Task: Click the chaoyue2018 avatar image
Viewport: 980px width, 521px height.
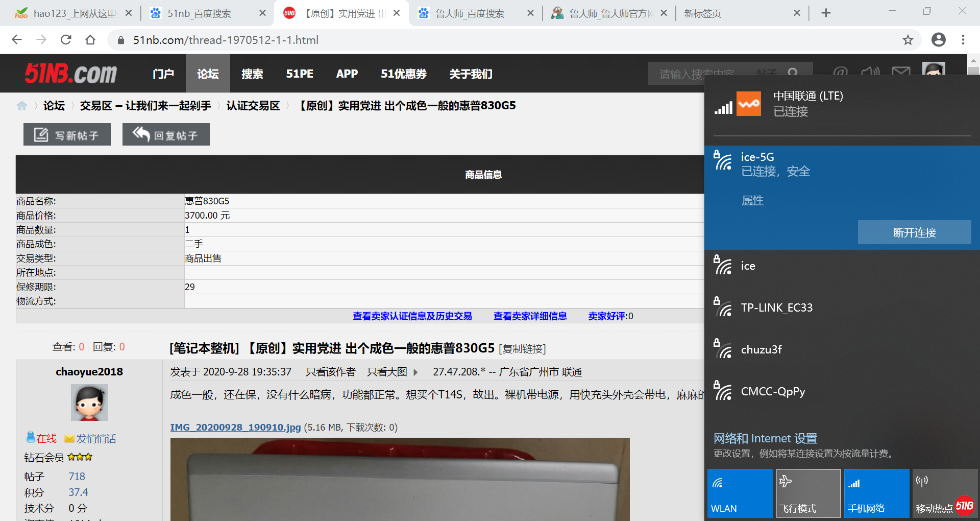Action: (x=89, y=402)
